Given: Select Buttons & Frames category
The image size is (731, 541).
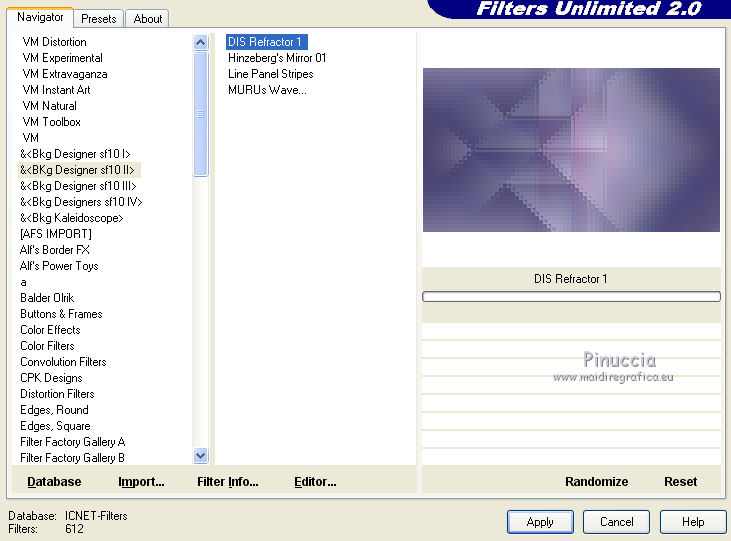Looking at the screenshot, I should pos(61,314).
